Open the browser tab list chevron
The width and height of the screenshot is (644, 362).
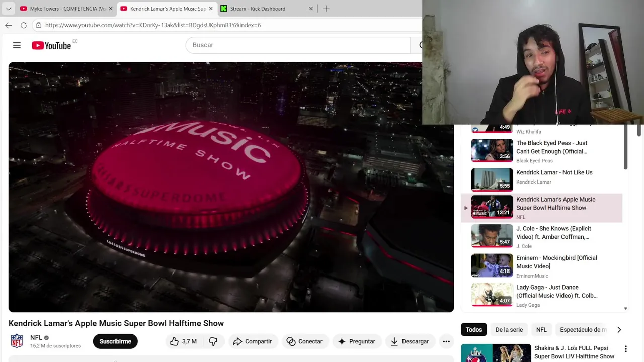tap(8, 9)
